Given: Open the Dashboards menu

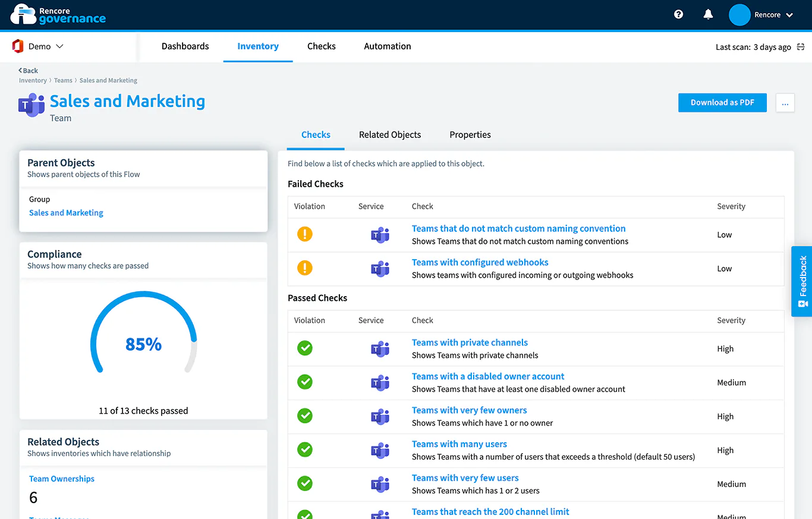Looking at the screenshot, I should point(185,46).
